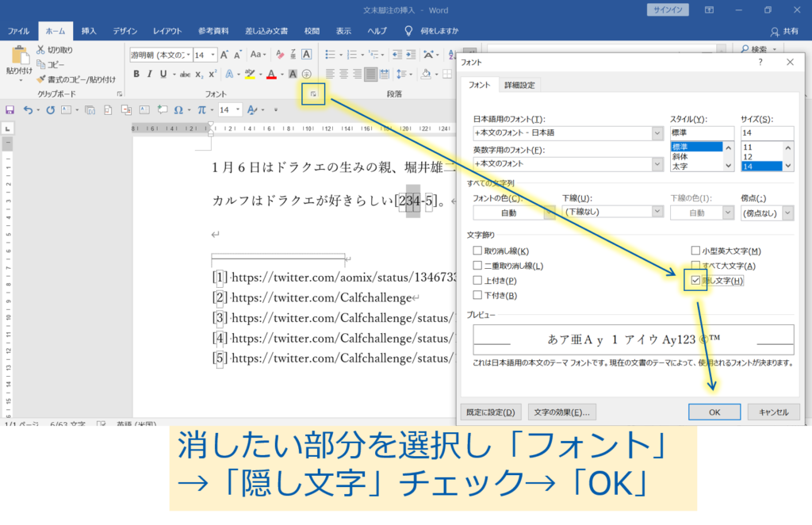Image resolution: width=812 pixels, height=525 pixels.
Task: Click the decrease indent icon
Action: pos(397,55)
